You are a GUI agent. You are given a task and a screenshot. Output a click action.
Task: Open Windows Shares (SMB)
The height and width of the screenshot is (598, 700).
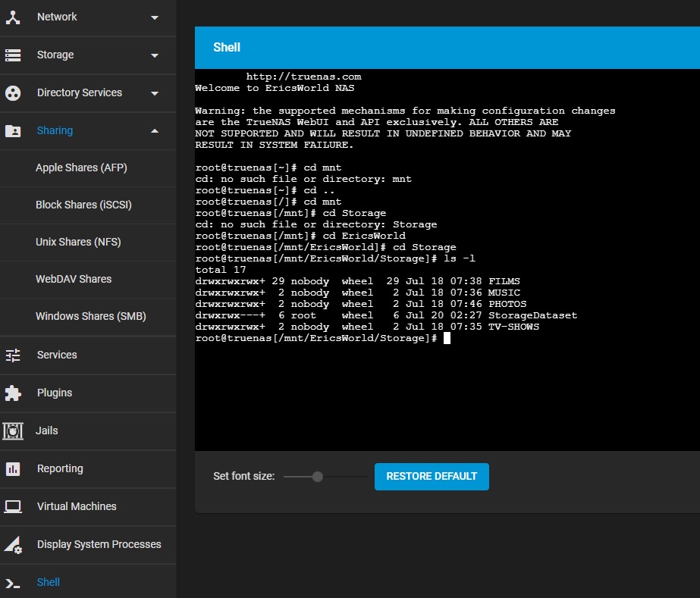(x=90, y=316)
